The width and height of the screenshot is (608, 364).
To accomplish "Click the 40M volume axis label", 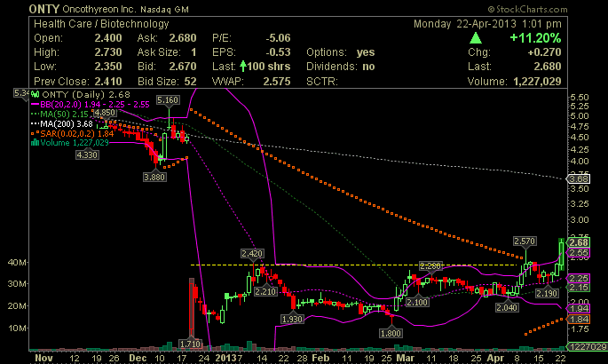I will point(17,263).
